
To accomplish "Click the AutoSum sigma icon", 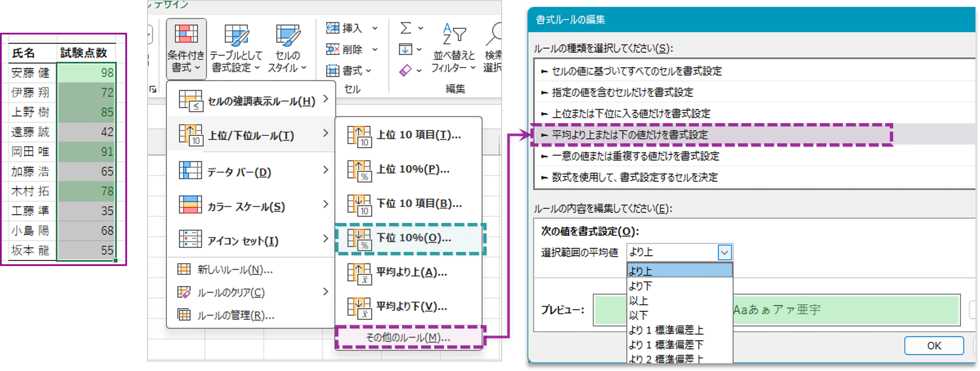I will 406,28.
